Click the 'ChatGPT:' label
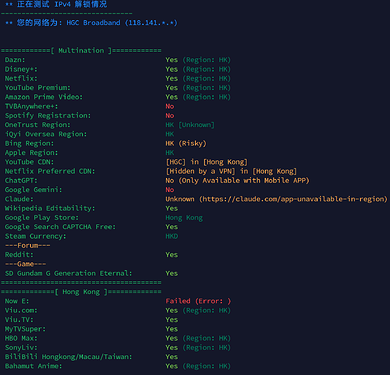 pyautogui.click(x=21, y=181)
